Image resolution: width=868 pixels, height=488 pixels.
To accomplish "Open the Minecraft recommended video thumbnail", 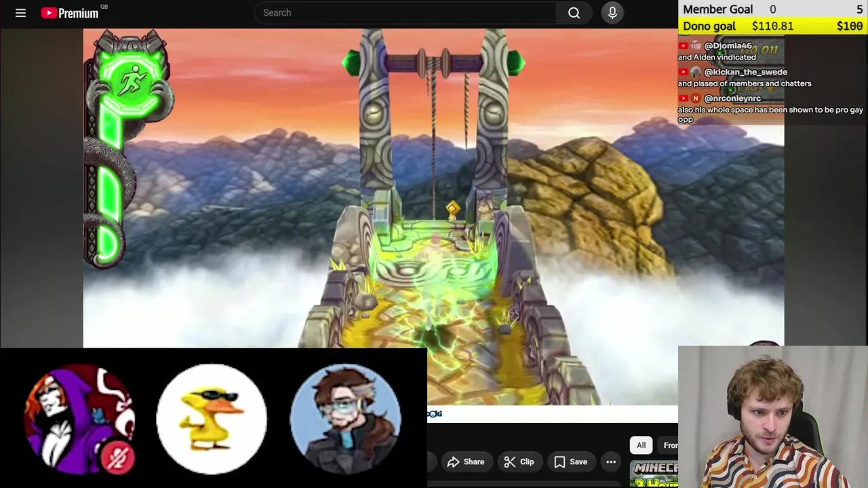I will point(654,474).
